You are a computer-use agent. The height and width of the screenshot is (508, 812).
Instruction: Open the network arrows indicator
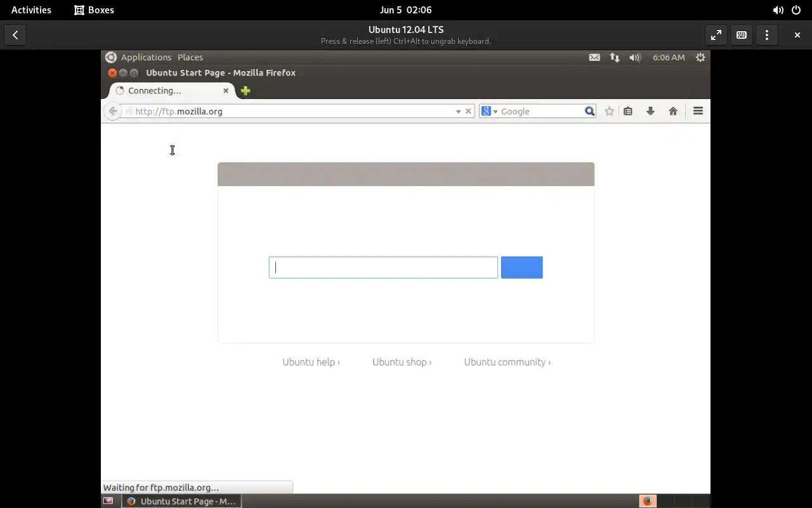[615, 57]
